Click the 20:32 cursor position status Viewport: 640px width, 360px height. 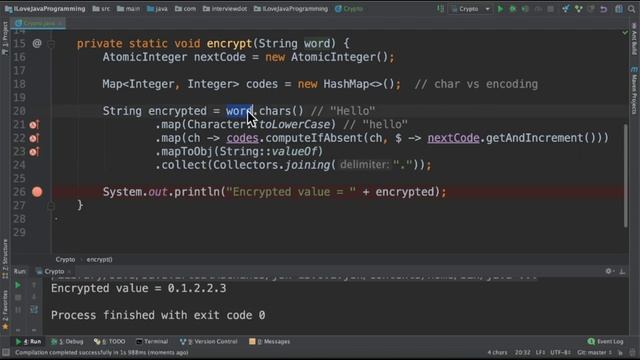(x=522, y=353)
